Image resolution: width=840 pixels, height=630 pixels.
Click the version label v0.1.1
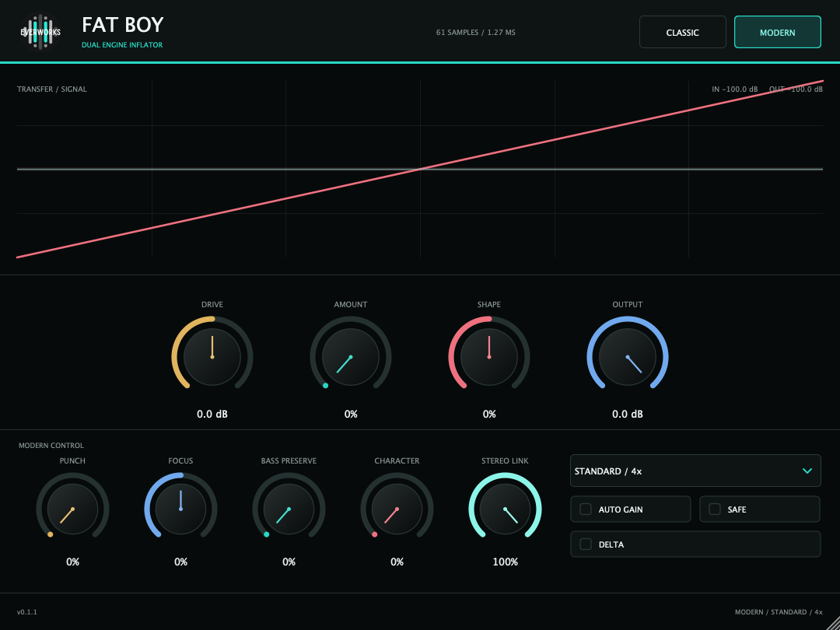tap(26, 612)
